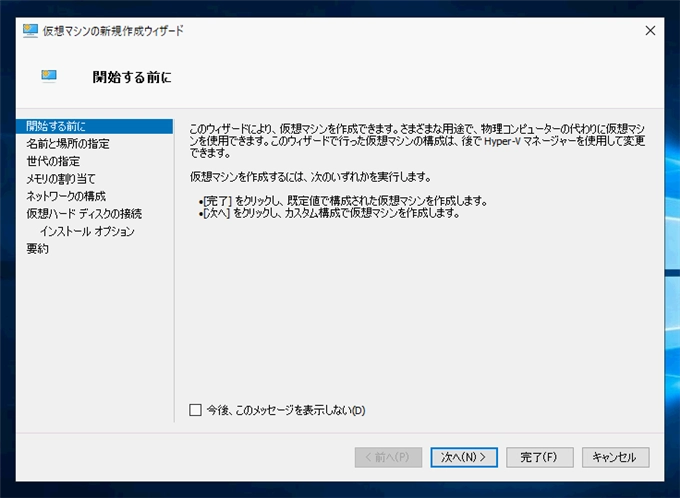680x498 pixels.
Task: Close the 仮想マシンの新規作成ウィザード window
Action: (650, 31)
